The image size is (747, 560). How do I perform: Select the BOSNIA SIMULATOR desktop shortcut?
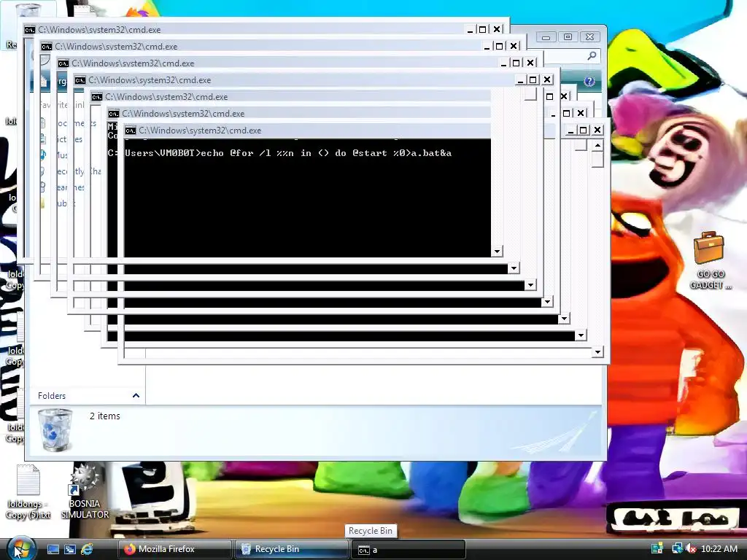[85, 491]
